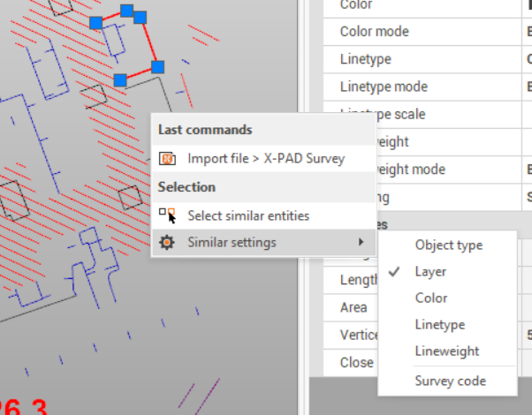Enable Object type in similar settings
The height and width of the screenshot is (415, 532).
[x=448, y=245]
